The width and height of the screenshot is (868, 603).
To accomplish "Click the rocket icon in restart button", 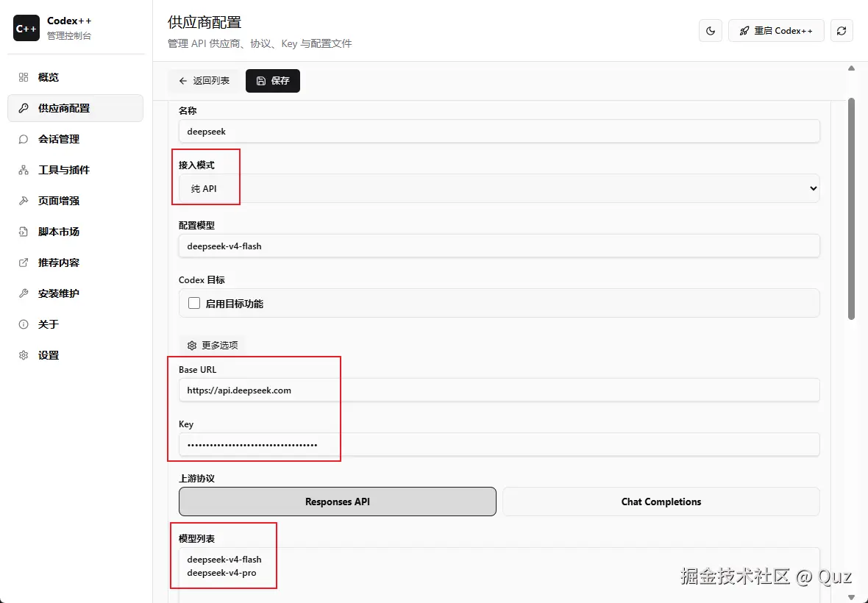I will 744,31.
